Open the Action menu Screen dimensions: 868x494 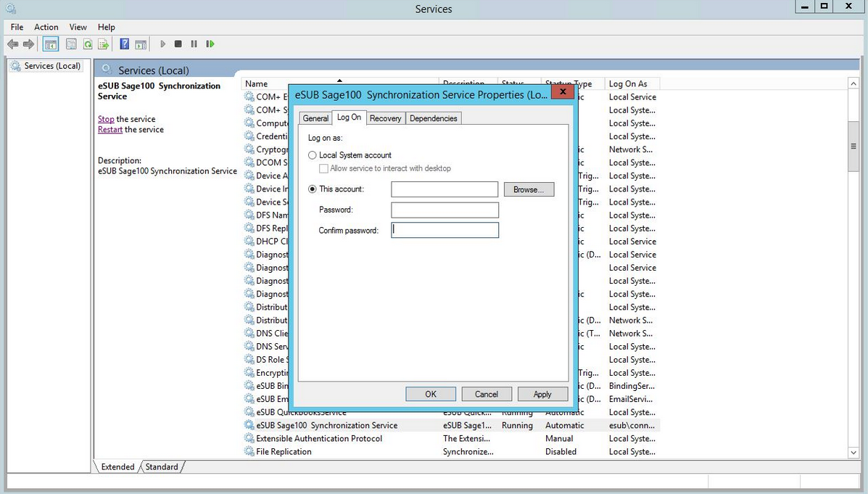(x=46, y=27)
